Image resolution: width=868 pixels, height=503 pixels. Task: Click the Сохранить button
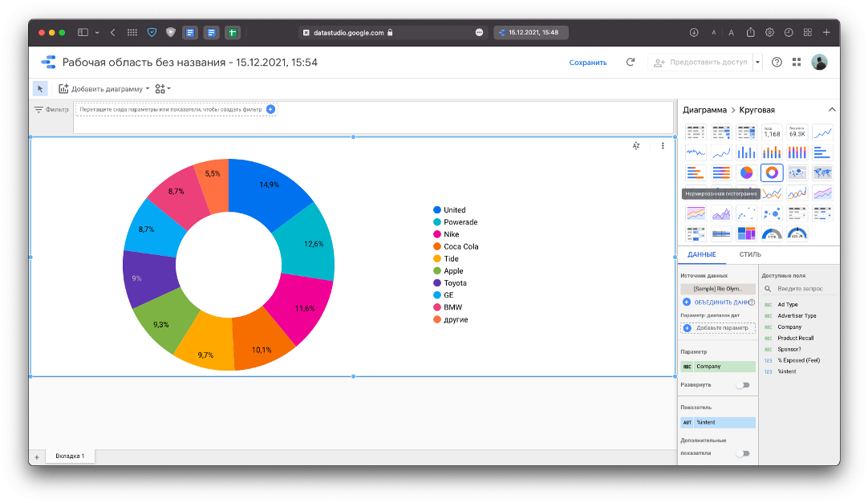587,63
